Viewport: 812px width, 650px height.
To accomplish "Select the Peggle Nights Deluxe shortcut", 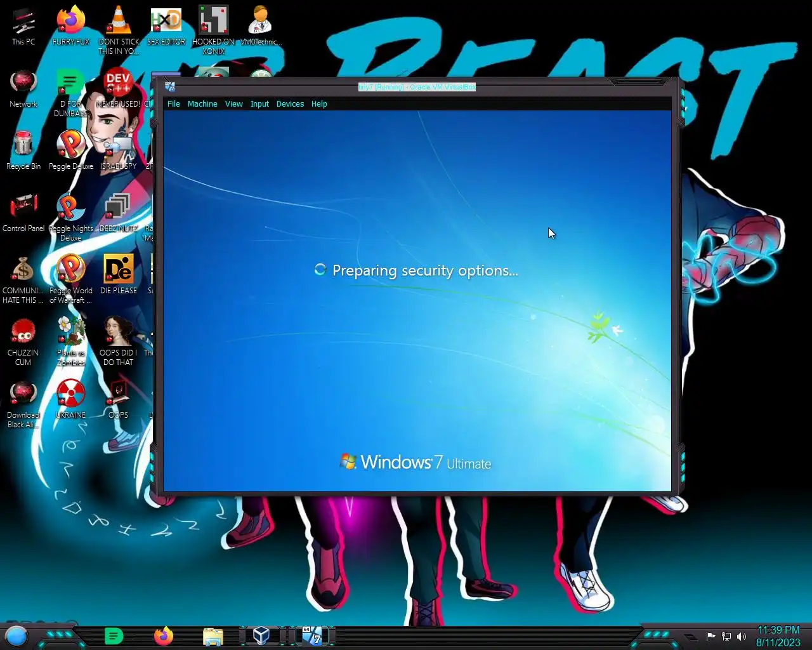I will [71, 217].
